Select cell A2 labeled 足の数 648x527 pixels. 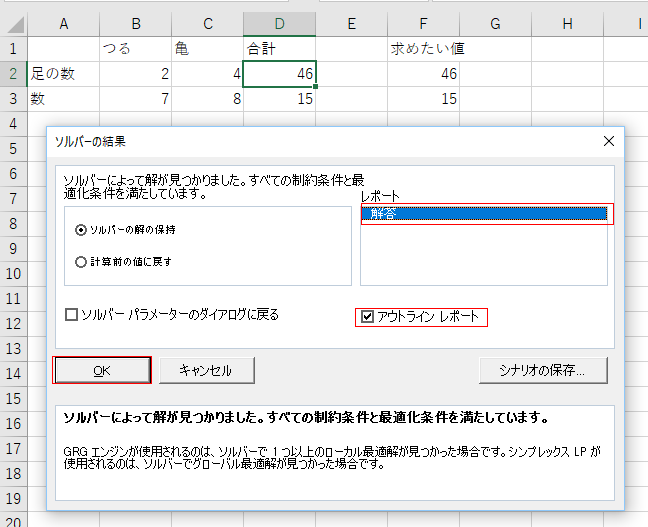click(63, 74)
